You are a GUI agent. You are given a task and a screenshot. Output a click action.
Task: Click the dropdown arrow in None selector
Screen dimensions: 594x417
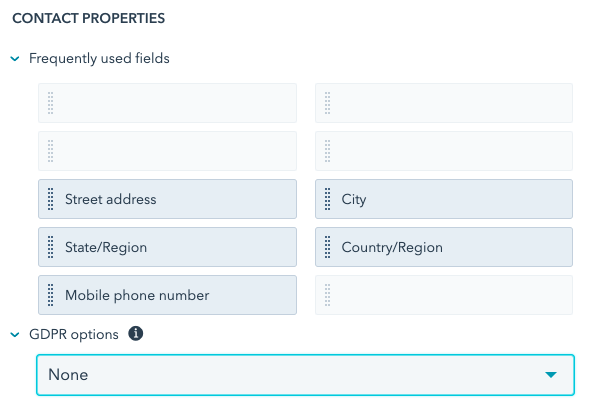coord(551,375)
